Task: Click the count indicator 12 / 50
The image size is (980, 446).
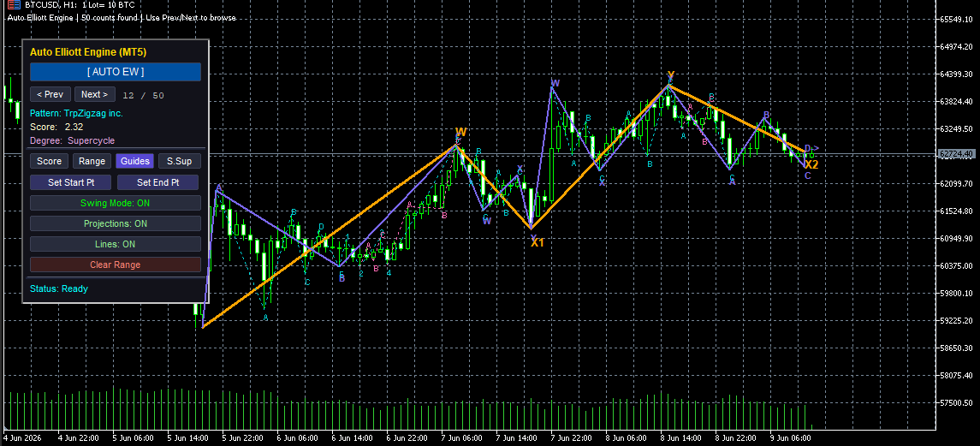Action: (143, 96)
